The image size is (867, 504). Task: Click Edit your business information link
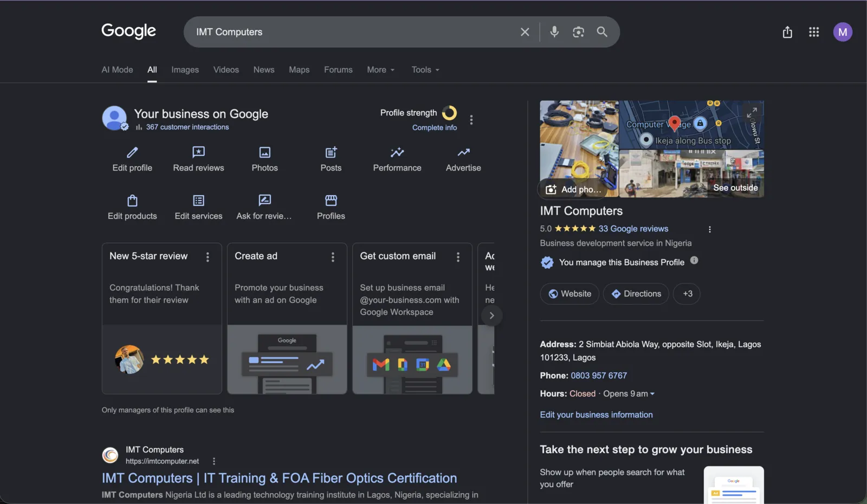tap(596, 415)
